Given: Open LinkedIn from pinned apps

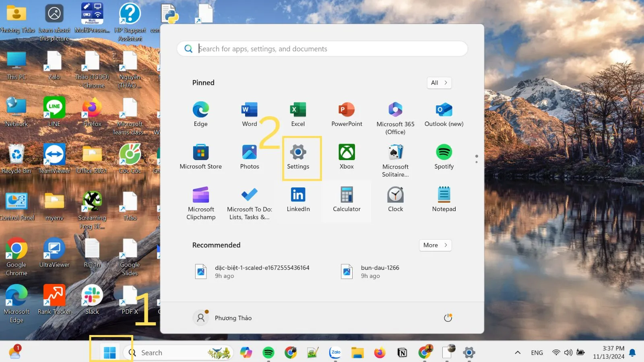Looking at the screenshot, I should point(297,199).
